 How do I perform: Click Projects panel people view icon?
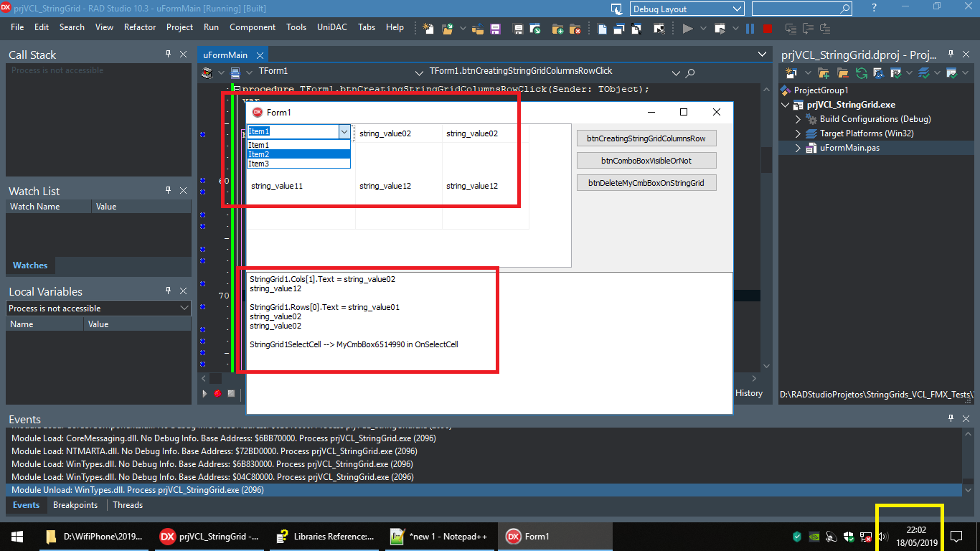(878, 72)
